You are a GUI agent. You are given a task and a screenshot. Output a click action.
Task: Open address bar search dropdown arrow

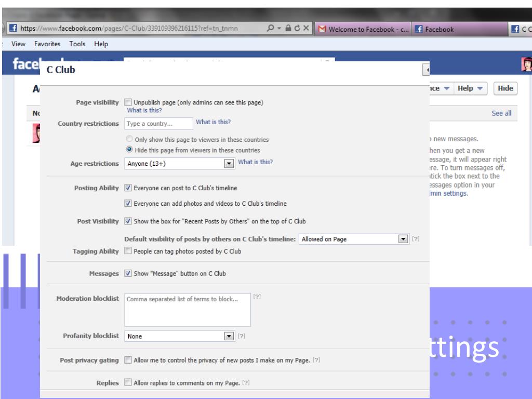coord(279,28)
